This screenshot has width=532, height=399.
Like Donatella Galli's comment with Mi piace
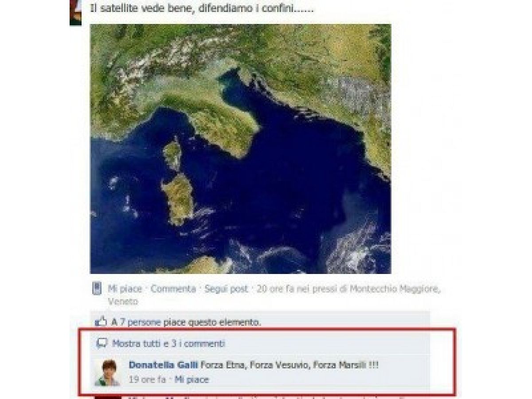[x=192, y=379]
